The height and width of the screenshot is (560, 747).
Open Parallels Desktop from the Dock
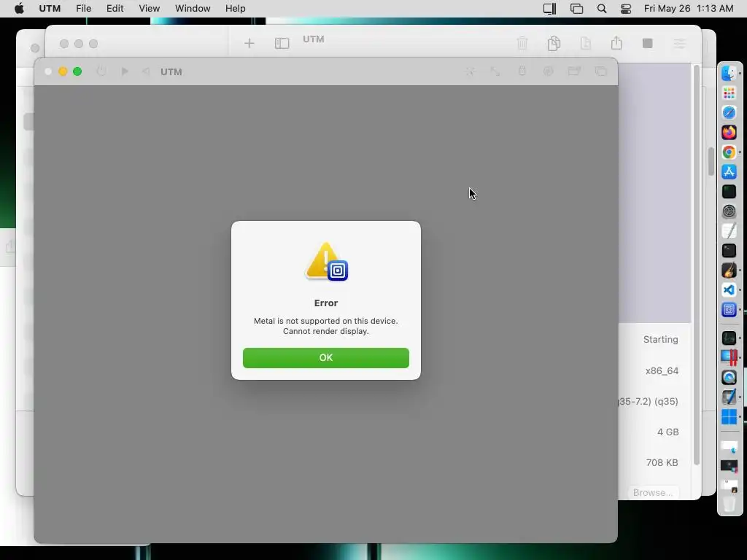pos(729,357)
